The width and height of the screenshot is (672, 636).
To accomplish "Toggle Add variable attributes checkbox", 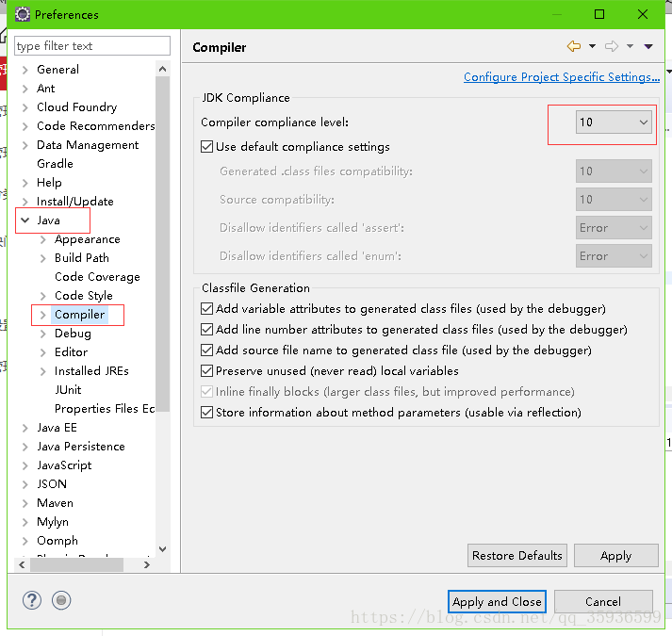I will click(207, 308).
